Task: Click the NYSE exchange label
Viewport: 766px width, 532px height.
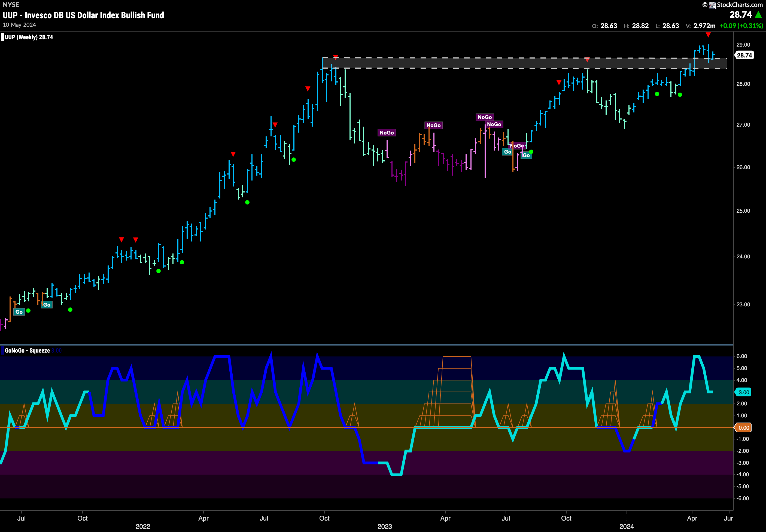Action: (x=11, y=5)
